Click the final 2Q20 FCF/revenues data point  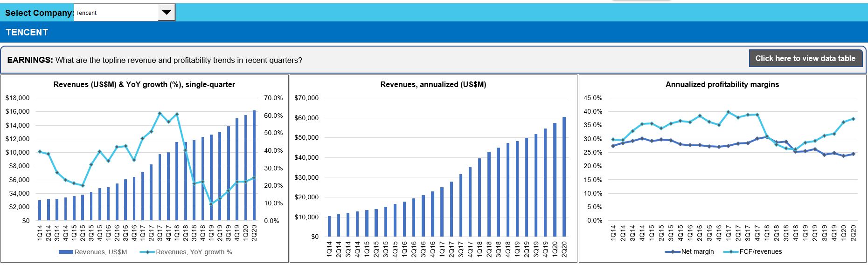coord(854,119)
